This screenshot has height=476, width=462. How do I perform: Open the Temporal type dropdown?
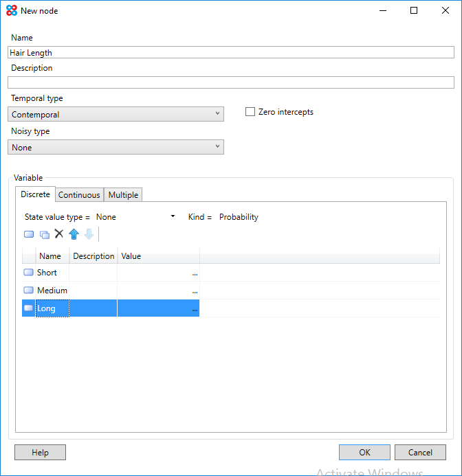tap(115, 114)
